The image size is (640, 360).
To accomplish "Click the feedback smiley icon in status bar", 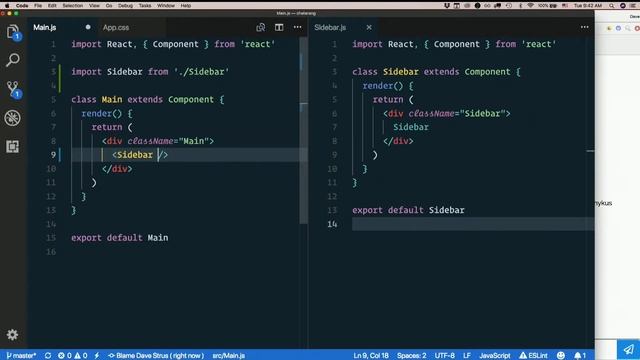I will (x=561, y=356).
